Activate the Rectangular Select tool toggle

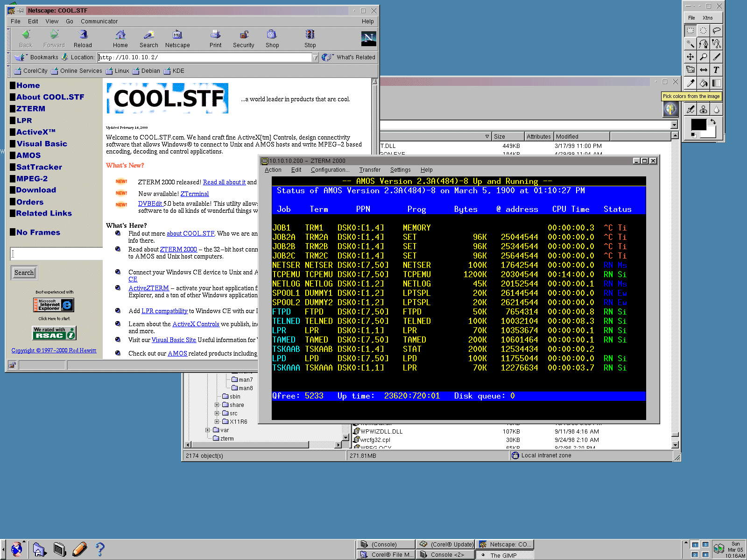[690, 31]
